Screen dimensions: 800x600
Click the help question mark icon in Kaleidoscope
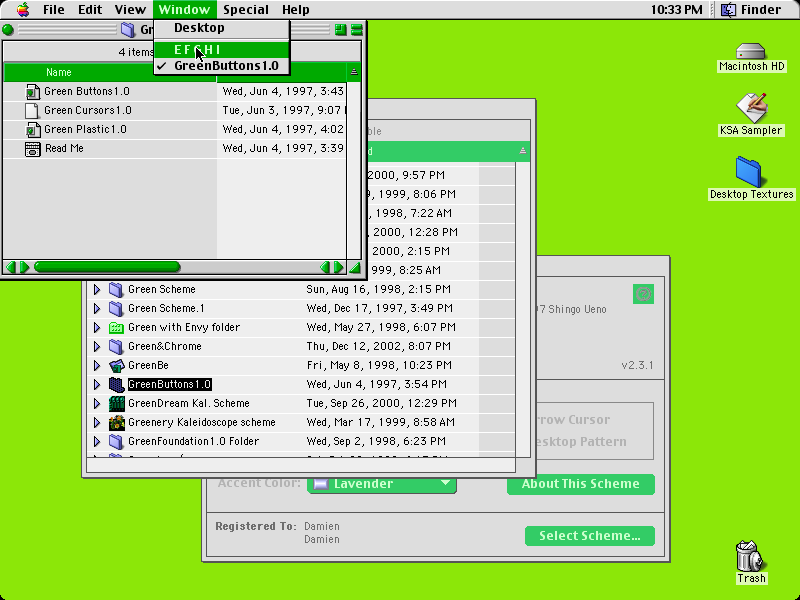pos(643,294)
